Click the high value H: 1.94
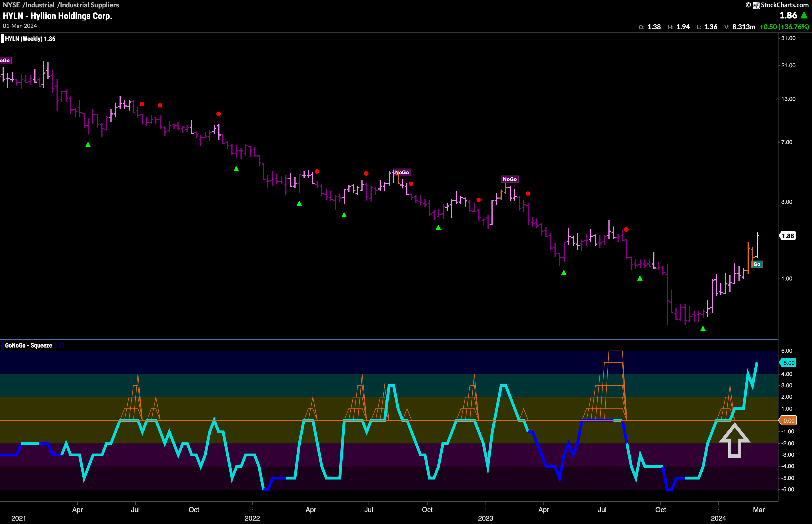The width and height of the screenshot is (812, 524). pyautogui.click(x=679, y=27)
